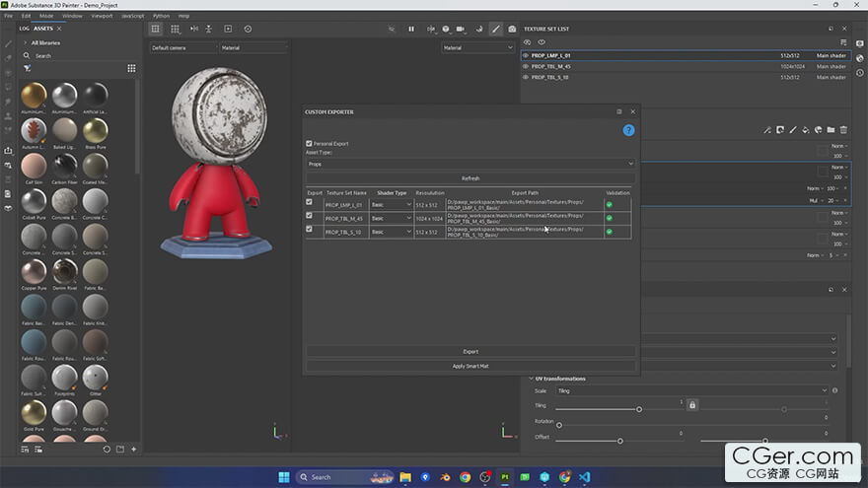Open the Python menu
868x488 pixels.
[161, 16]
